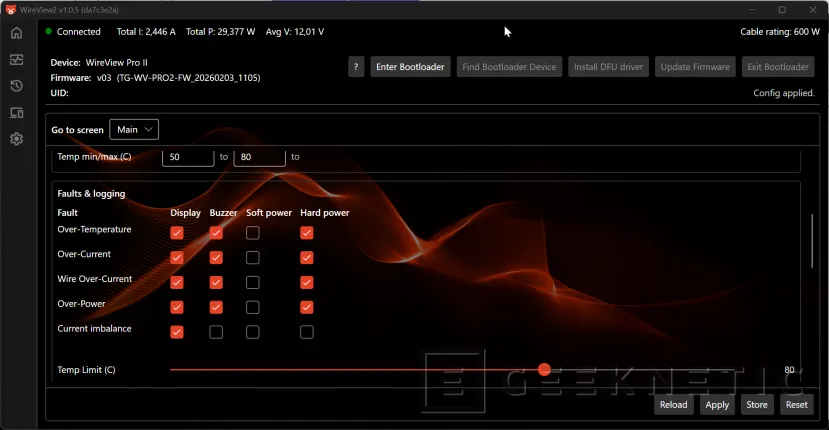829x430 pixels.
Task: Expand the Go to screen dropdown
Action: tap(134, 130)
